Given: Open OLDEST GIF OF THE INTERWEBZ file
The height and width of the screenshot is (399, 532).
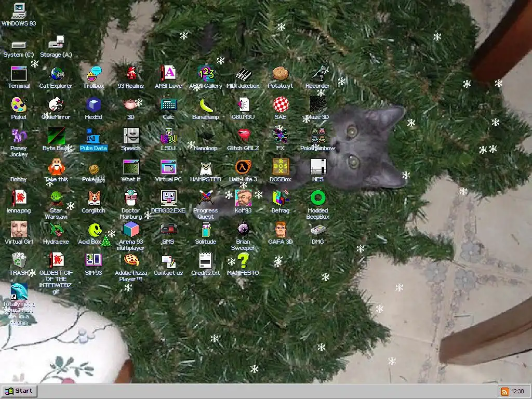Looking at the screenshot, I should pos(56,261).
